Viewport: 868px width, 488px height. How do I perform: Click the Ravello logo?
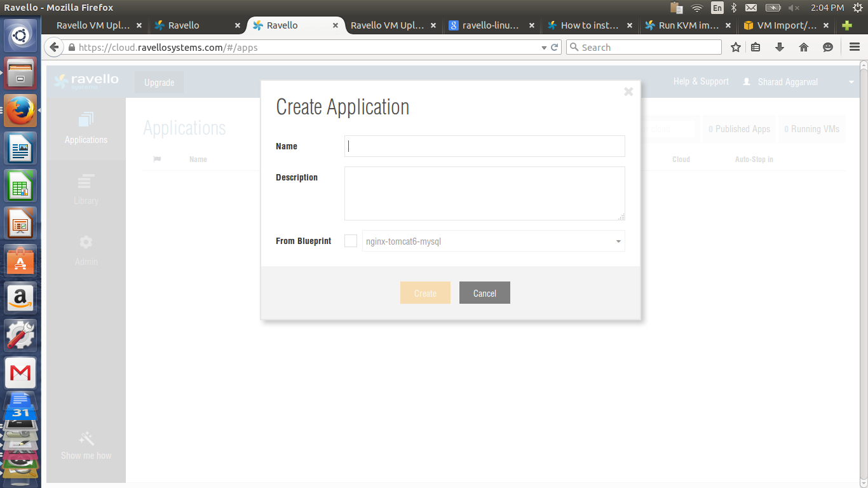coord(86,81)
